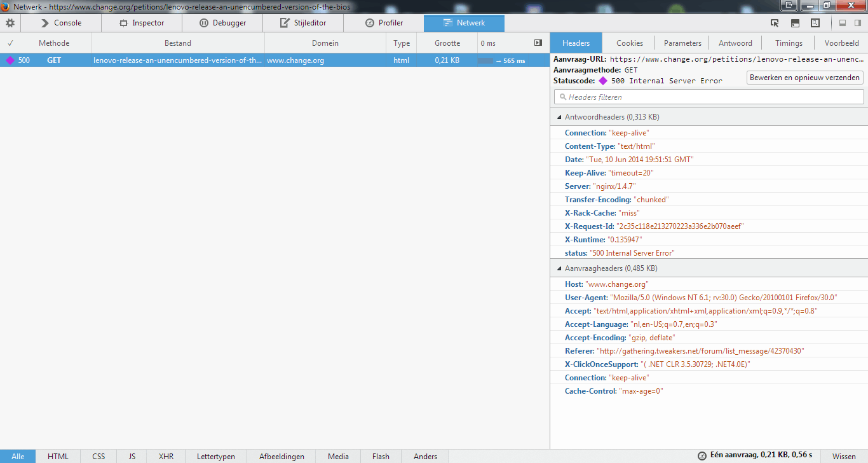The height and width of the screenshot is (463, 868).
Task: Dock the toolbox to the side of the window
Action: (857, 23)
